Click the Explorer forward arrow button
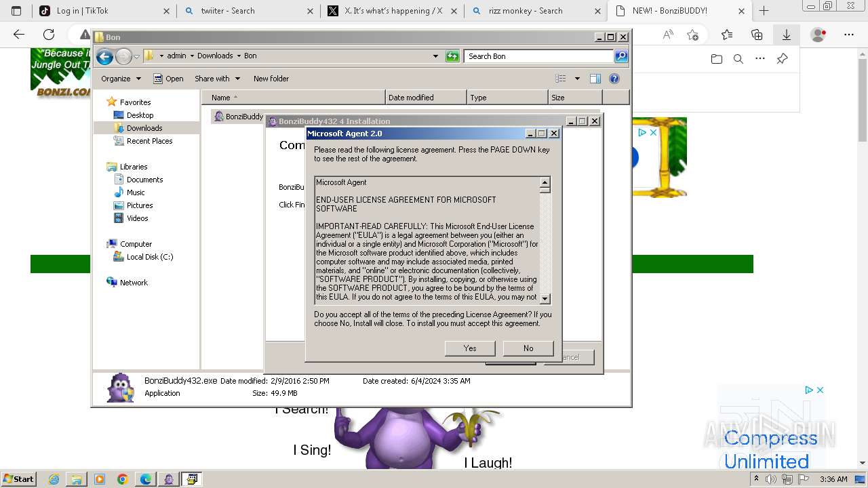This screenshot has width=868, height=488. point(123,56)
